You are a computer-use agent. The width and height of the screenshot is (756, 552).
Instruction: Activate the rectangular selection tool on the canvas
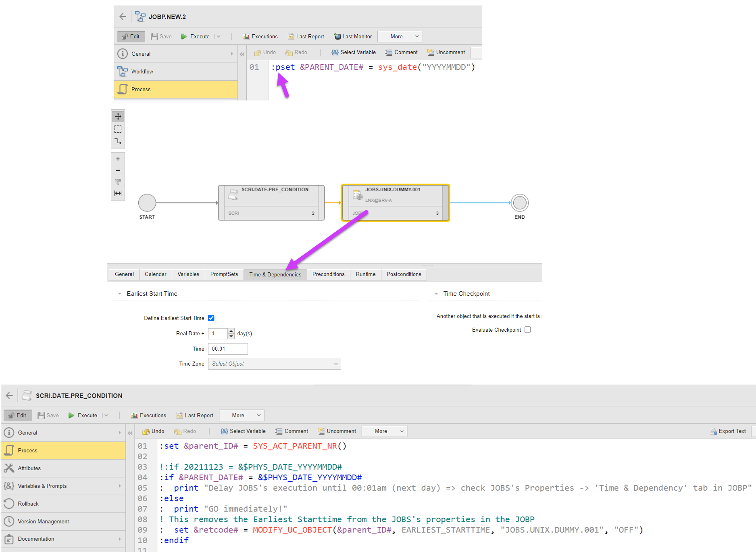point(118,129)
